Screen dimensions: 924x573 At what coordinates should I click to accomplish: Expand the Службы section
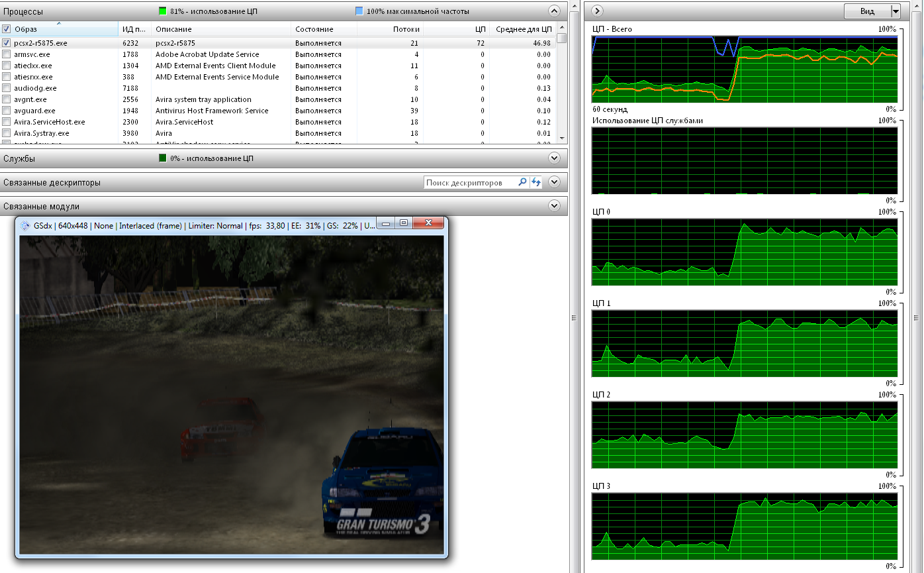tap(554, 158)
